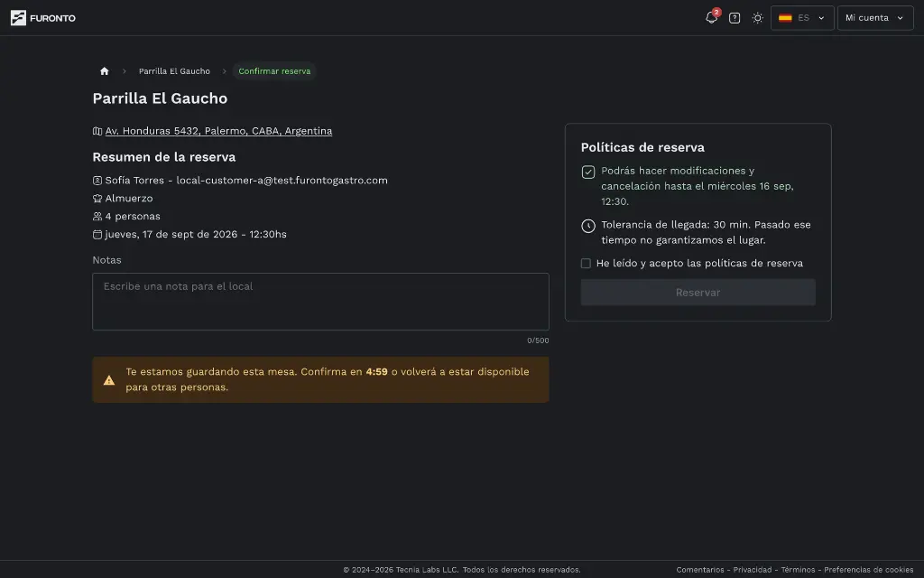The image size is (924, 578).
Task: Toggle light theme with sun icon
Action: coord(757,18)
